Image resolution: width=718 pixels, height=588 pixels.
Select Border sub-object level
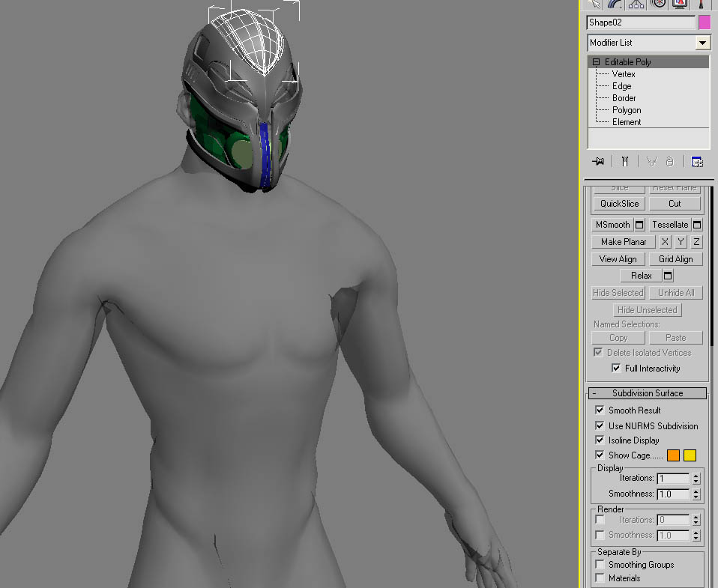(624, 98)
